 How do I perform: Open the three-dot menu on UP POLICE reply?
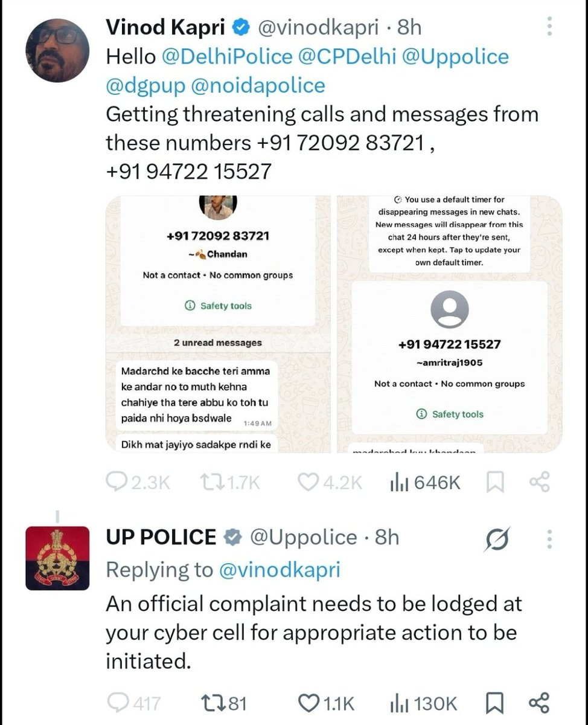(x=549, y=538)
